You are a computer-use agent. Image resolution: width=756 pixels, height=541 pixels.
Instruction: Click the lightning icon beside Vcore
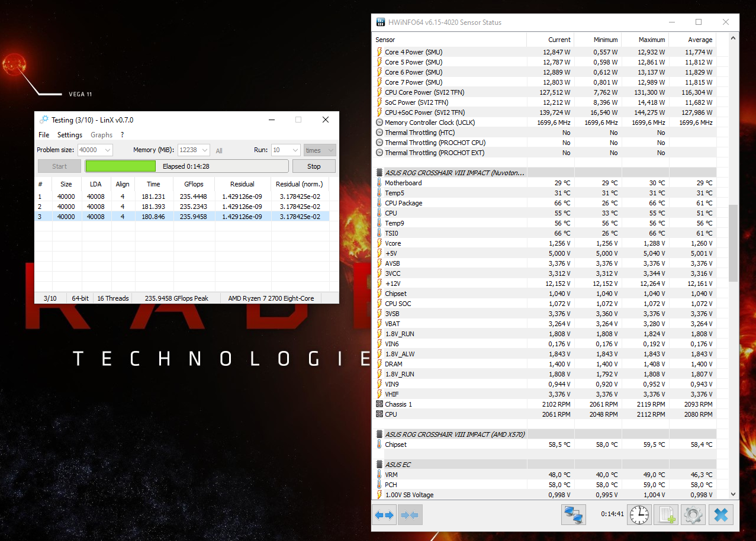pyautogui.click(x=379, y=243)
